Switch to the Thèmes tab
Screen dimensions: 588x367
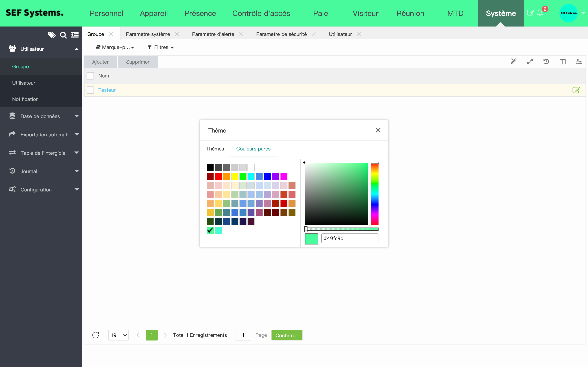[x=215, y=149]
